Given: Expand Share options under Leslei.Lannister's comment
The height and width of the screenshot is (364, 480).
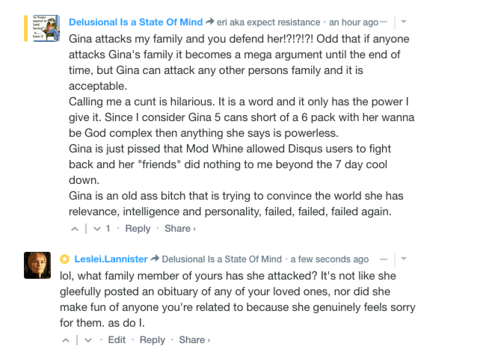Looking at the screenshot, I should pos(194,340).
